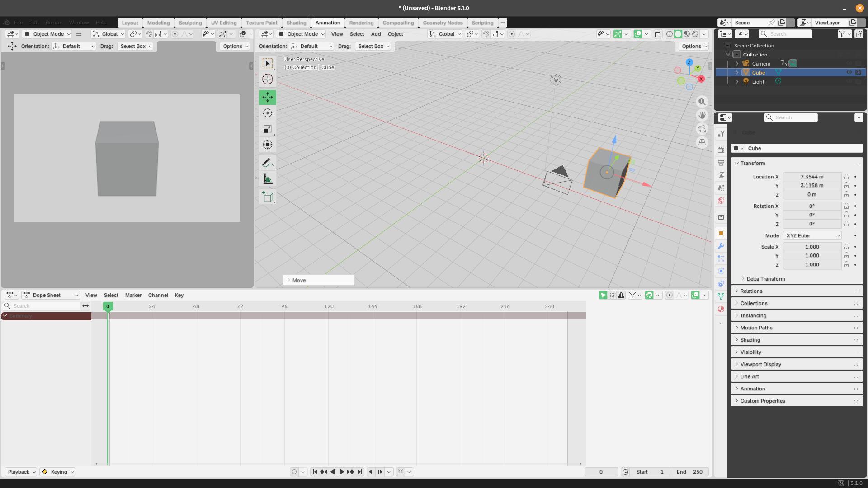Open the XYZ Euler rotation mode dropdown
Screen dimensions: 868x488
pyautogui.click(x=812, y=235)
